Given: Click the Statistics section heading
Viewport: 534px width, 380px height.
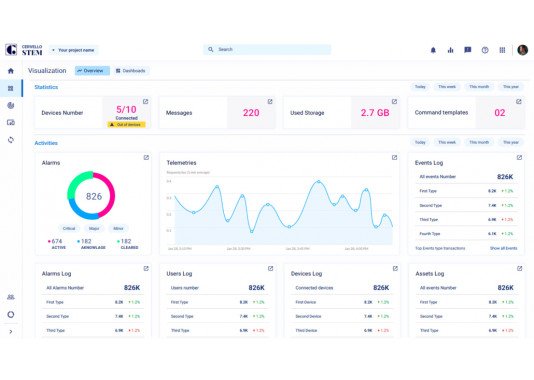Looking at the screenshot, I should tap(46, 87).
